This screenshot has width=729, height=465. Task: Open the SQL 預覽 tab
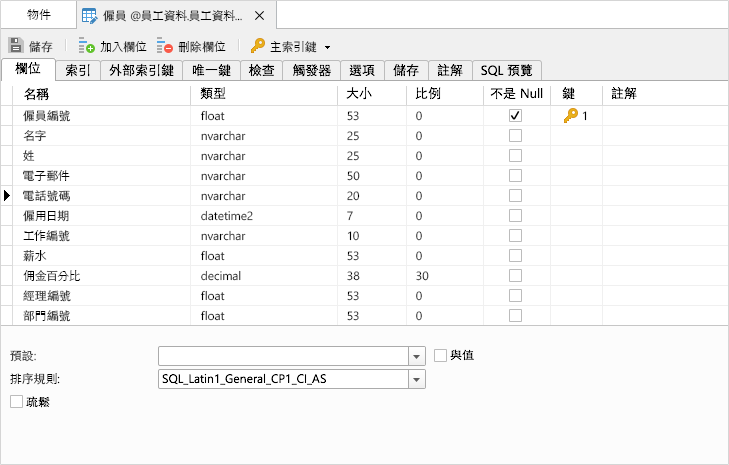508,70
